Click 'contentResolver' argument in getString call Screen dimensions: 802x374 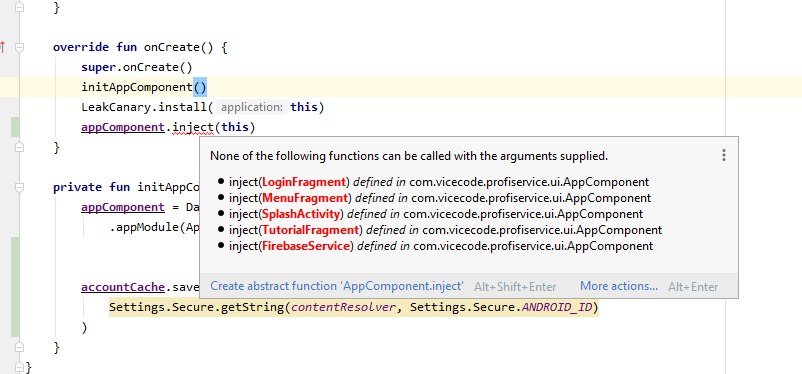point(343,307)
